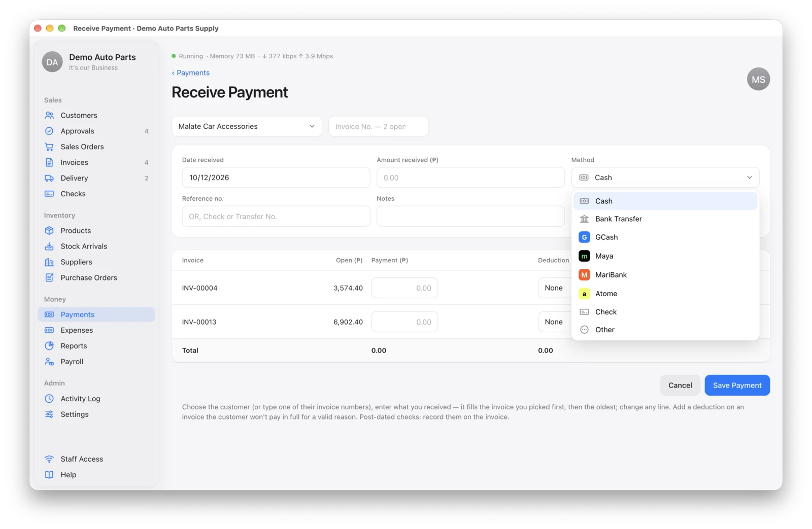
Task: Collapse the Method dropdown showing Cash
Action: pos(665,178)
